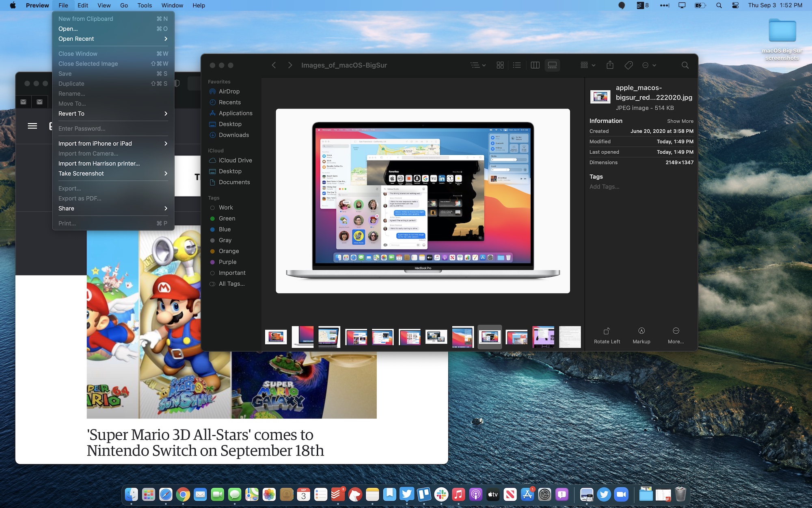Select the apple_macos_bigsur thumbnail in filmstrip
Image resolution: width=812 pixels, height=508 pixels.
(x=490, y=336)
